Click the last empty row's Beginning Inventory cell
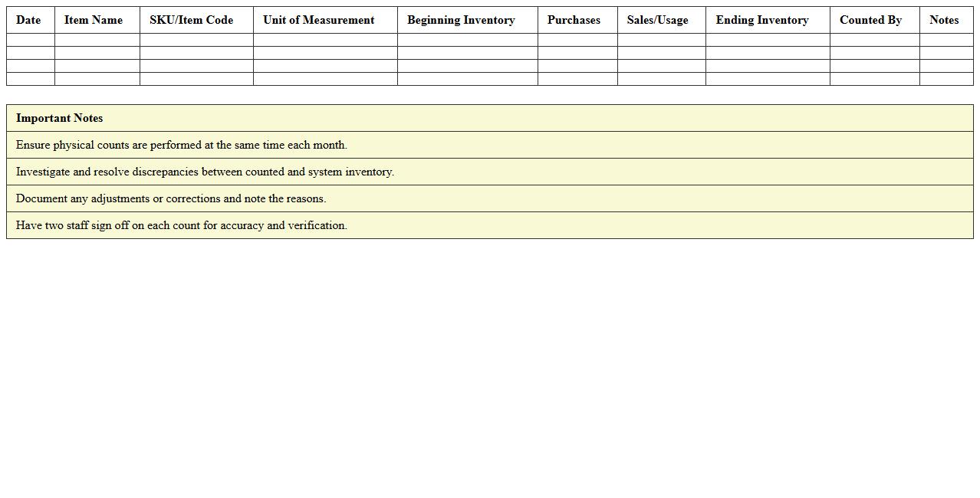The image size is (980, 498). (468, 79)
